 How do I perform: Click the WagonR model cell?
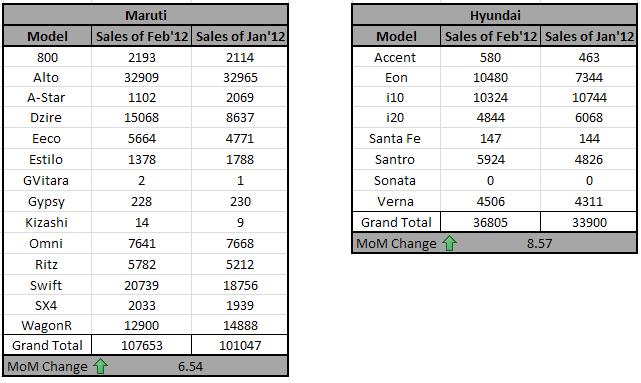tap(47, 325)
